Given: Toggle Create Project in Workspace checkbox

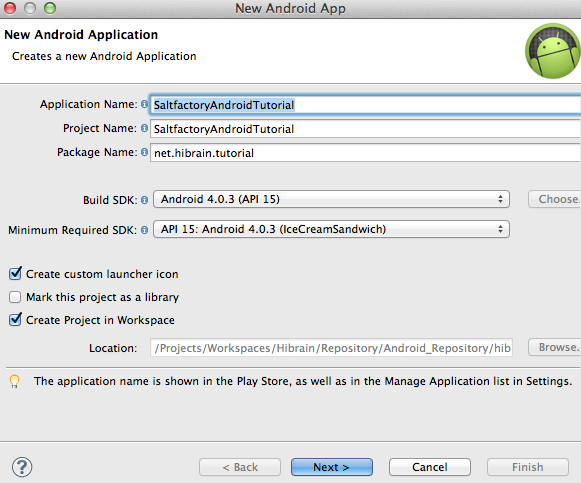Looking at the screenshot, I should [x=15, y=319].
